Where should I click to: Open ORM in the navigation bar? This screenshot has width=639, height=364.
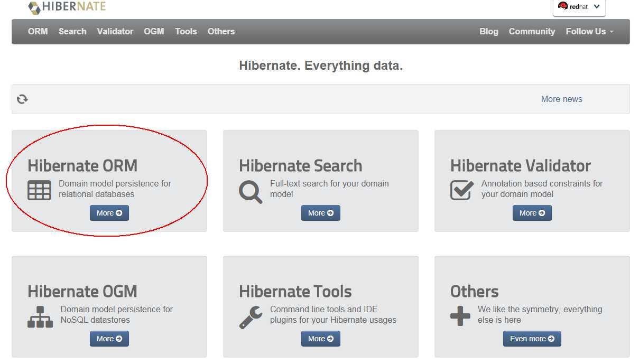pos(38,31)
